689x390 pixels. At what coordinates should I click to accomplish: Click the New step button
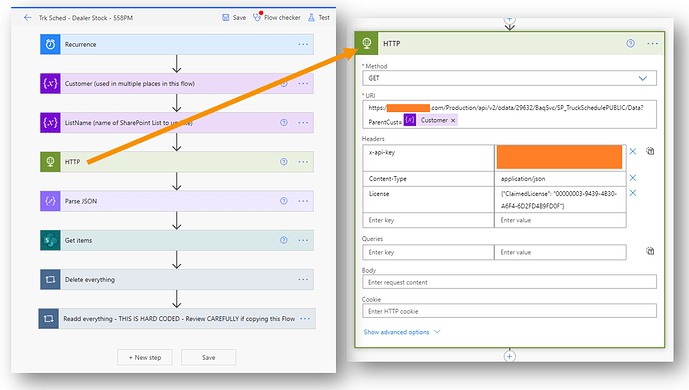click(x=145, y=358)
